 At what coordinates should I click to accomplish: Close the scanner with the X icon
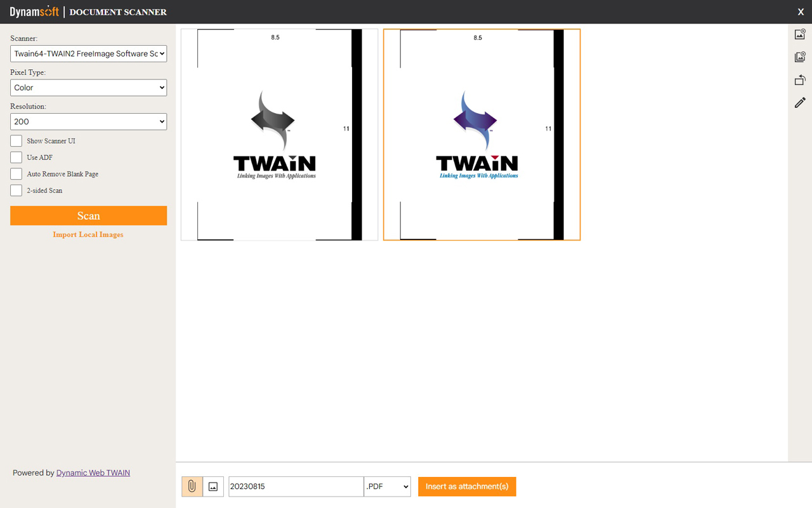[801, 11]
